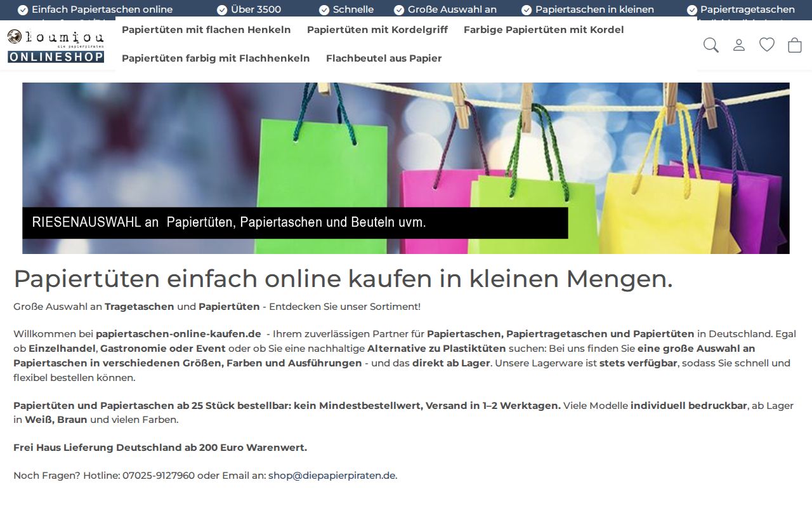Click checkmark icon beside 'Papiertragetaschen'
812x508 pixels.
pos(692,10)
